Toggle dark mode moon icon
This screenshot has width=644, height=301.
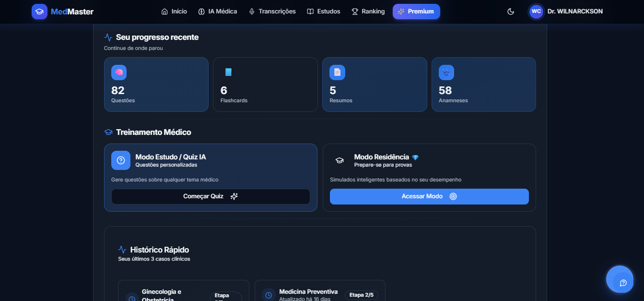(511, 12)
